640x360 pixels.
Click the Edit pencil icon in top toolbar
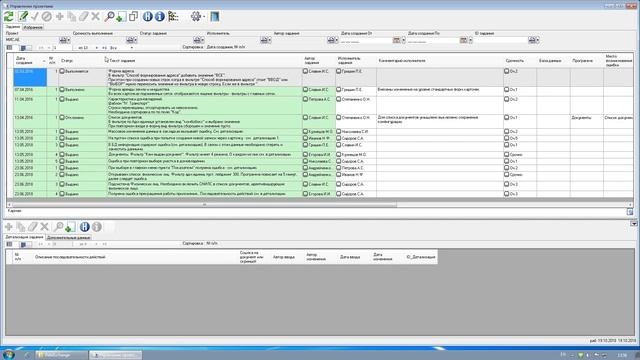23,16
